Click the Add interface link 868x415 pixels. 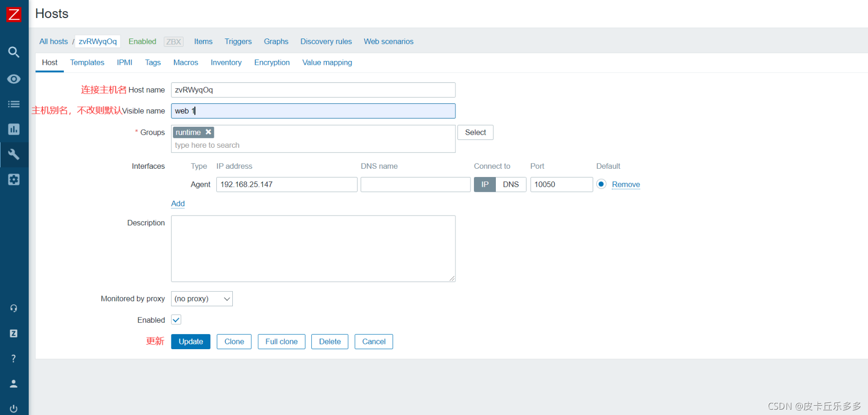click(178, 203)
